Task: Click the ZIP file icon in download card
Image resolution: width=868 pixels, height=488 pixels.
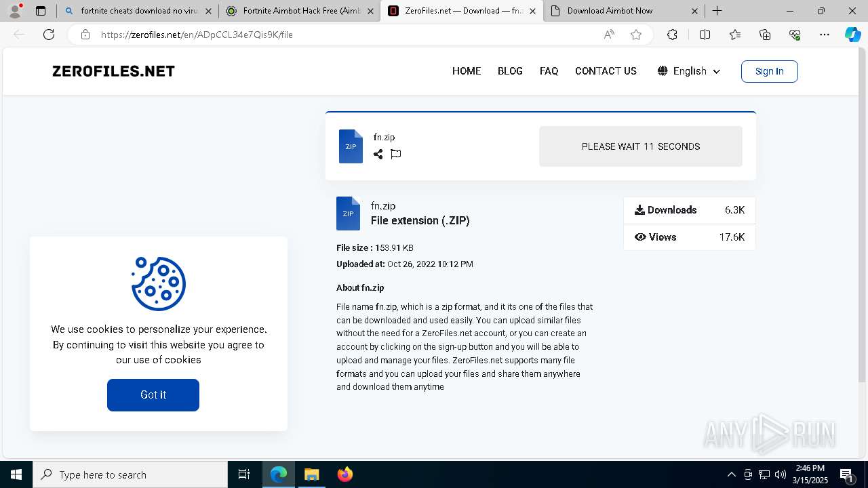Action: pos(351,146)
